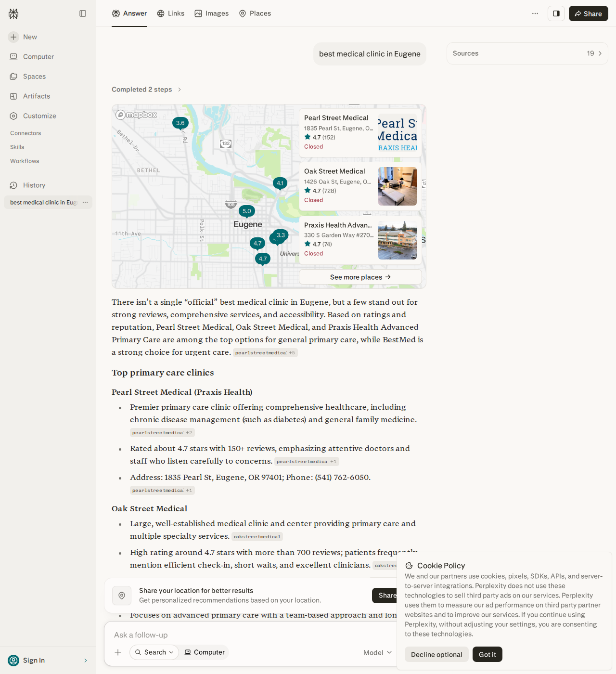Open the Model selector dropdown
616x674 pixels.
pyautogui.click(x=378, y=652)
